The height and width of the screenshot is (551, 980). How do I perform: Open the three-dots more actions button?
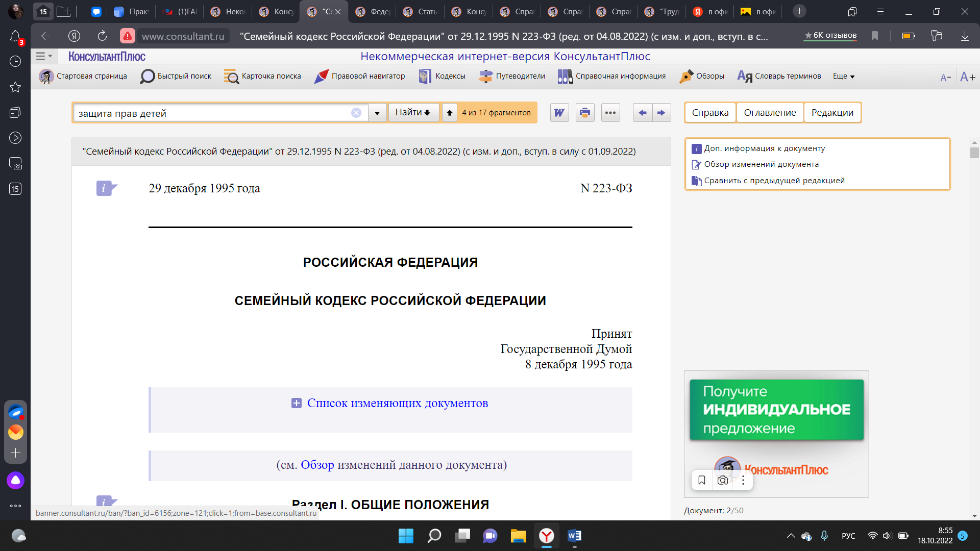610,113
